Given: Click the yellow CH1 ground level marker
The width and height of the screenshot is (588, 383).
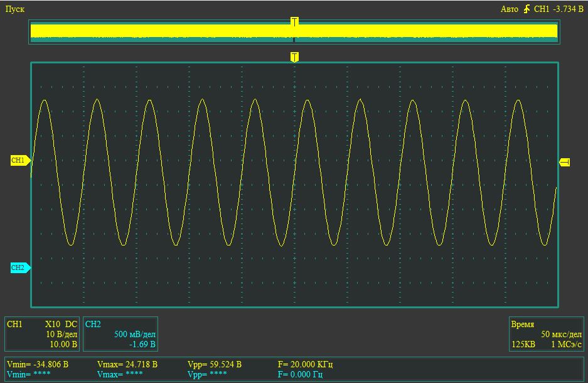Looking at the screenshot, I should coord(20,161).
